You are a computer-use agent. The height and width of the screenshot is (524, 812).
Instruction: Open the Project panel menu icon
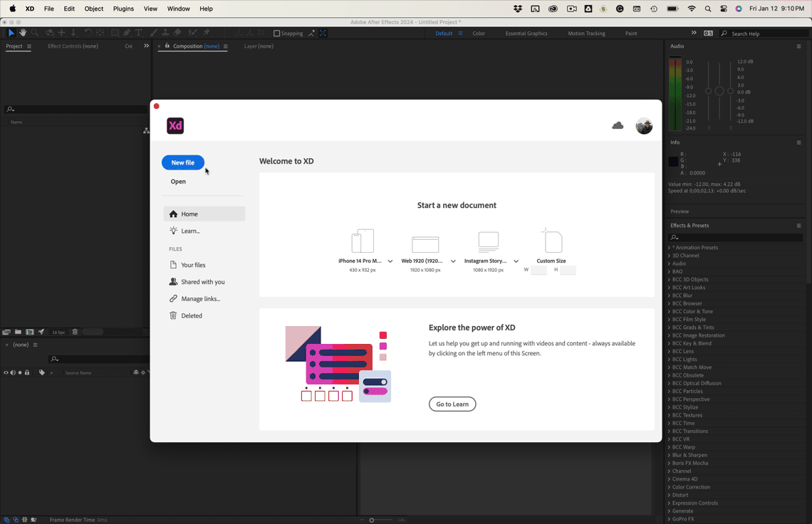point(29,46)
